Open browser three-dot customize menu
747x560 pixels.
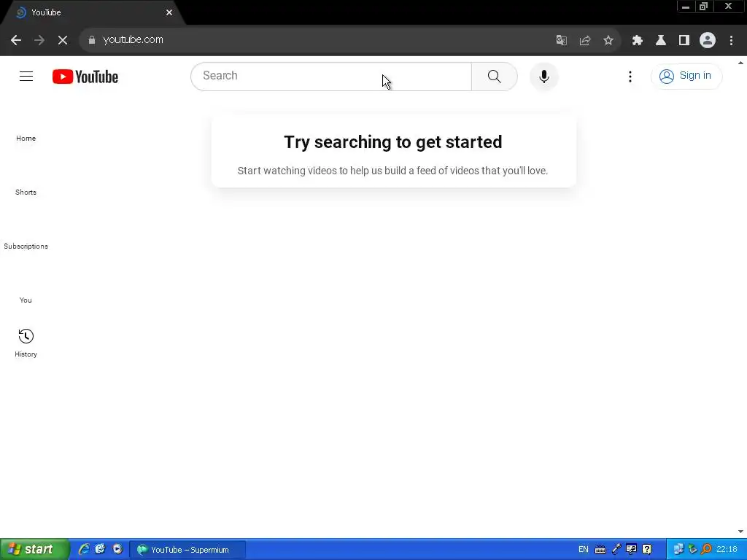[731, 40]
